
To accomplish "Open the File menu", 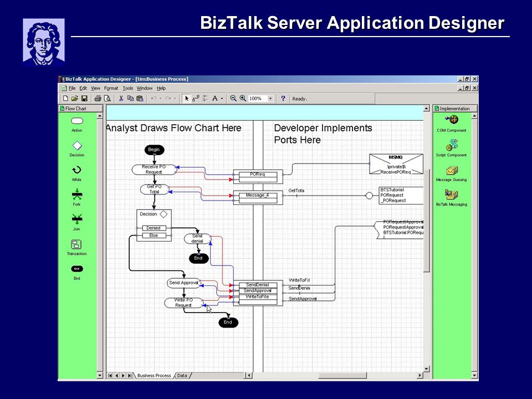I will (x=72, y=88).
